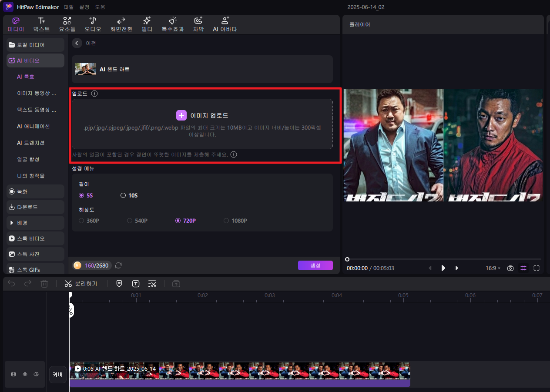Screen dimensions: 550x392
Task: Click the export upload icon in timeline toolbar
Action: (x=176, y=284)
